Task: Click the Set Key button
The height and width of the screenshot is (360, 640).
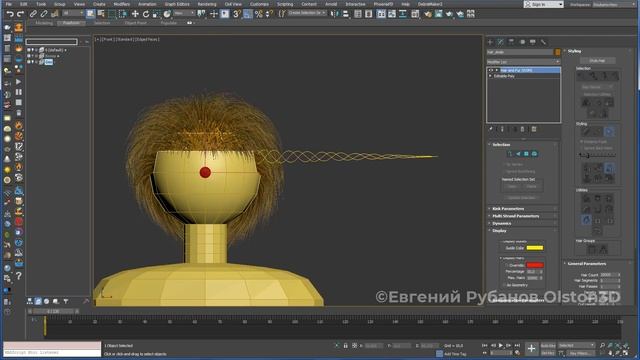Action: pos(548,353)
